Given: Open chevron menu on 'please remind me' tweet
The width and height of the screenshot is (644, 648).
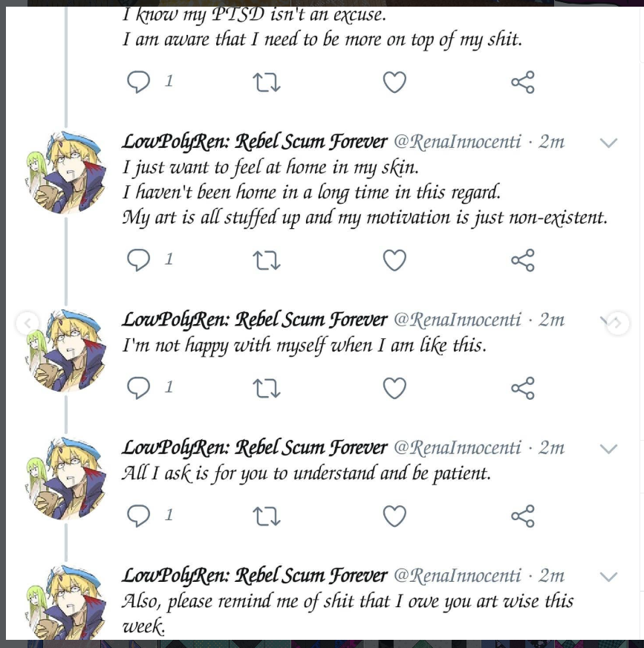Looking at the screenshot, I should pos(608,577).
